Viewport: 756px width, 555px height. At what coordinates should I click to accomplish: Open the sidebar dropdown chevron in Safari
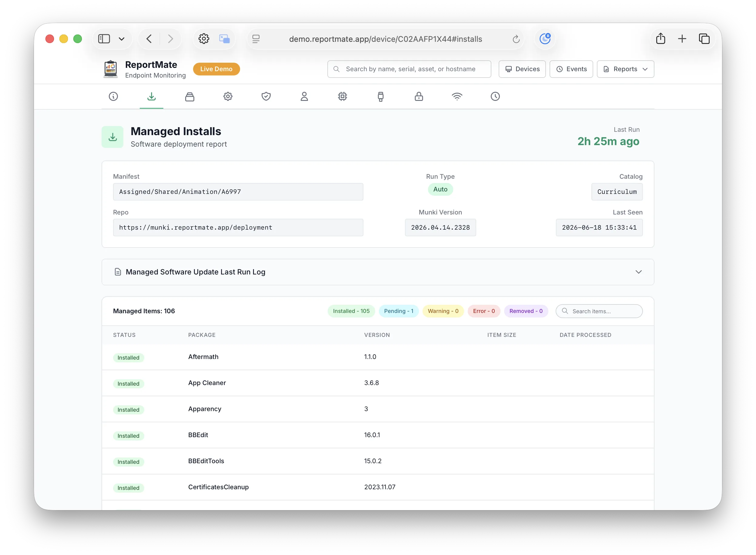point(122,39)
